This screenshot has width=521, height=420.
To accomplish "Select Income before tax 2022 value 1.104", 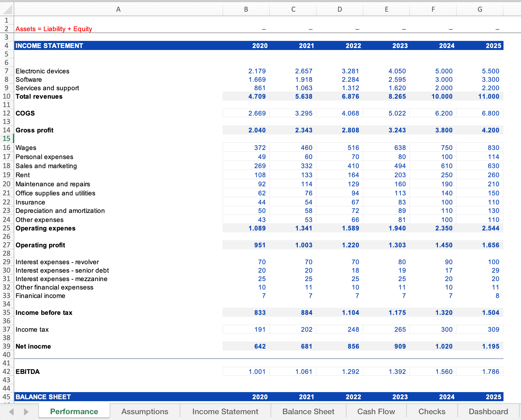I will 340,313.
